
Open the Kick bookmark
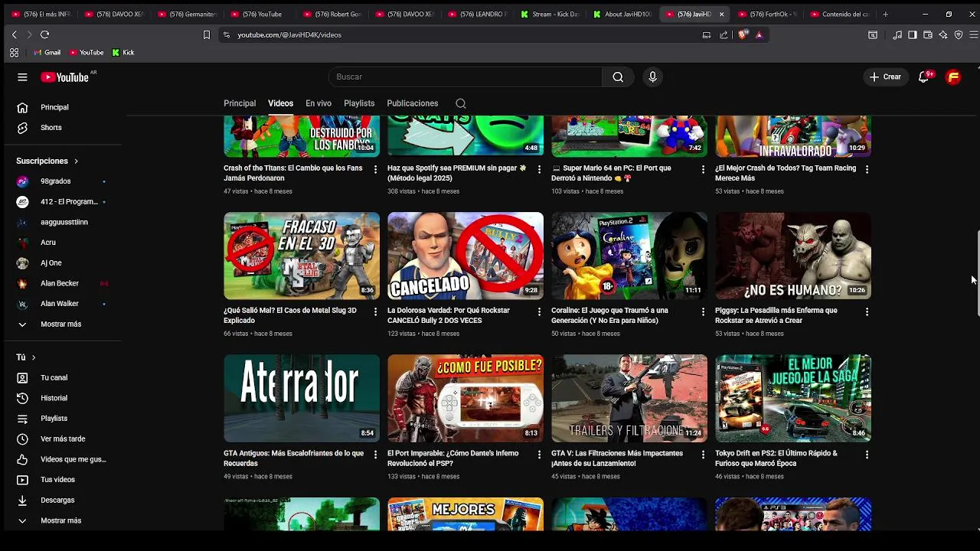tap(123, 53)
